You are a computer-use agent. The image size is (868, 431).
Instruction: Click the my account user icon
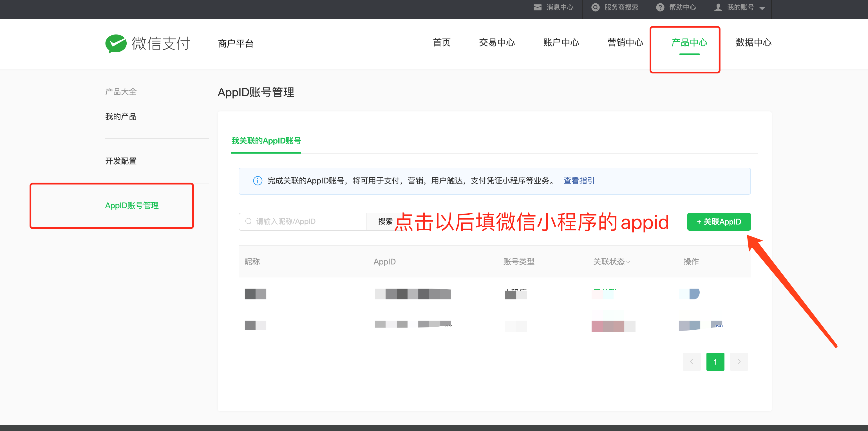tap(718, 7)
